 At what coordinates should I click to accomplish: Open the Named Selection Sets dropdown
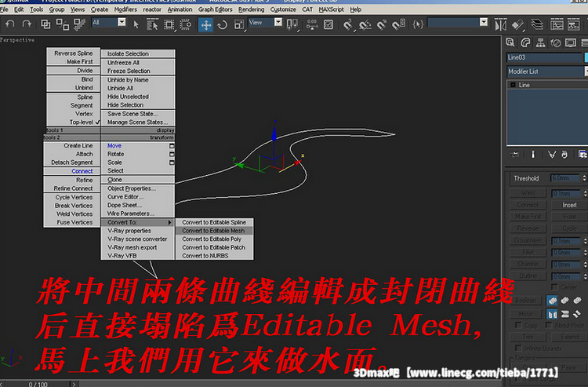click(x=458, y=23)
